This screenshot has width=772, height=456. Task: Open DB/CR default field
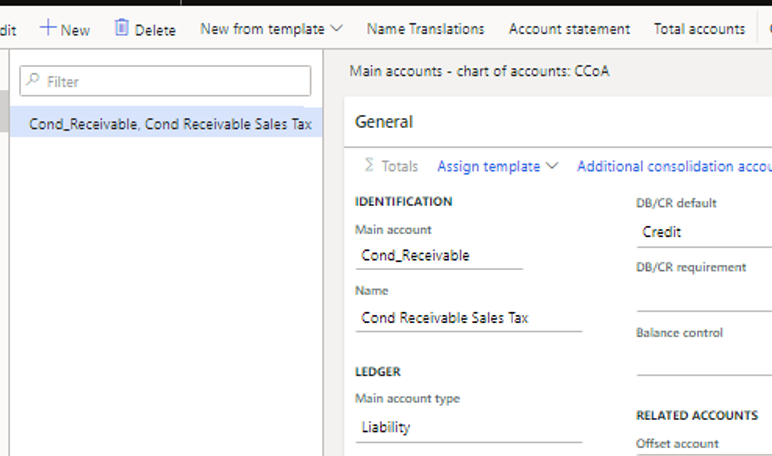tap(703, 232)
